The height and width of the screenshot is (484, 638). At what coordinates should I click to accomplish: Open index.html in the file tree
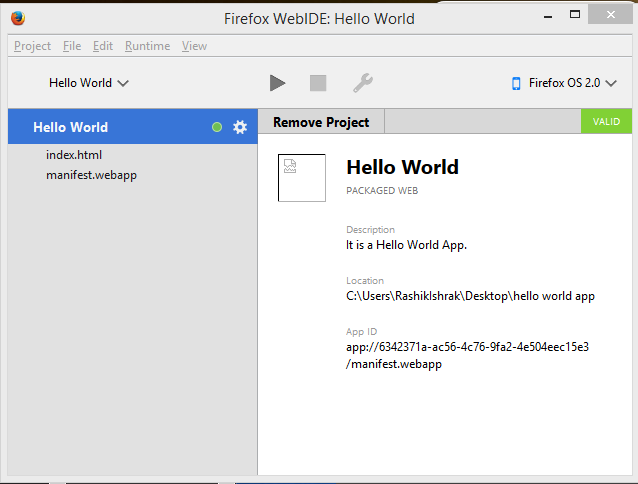tap(74, 155)
